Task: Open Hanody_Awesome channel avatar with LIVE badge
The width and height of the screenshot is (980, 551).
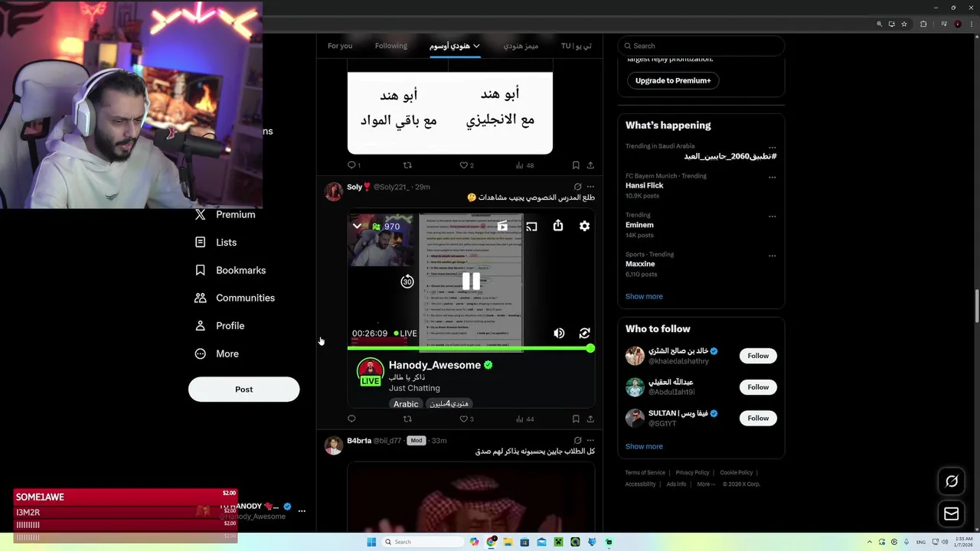Action: (x=371, y=372)
